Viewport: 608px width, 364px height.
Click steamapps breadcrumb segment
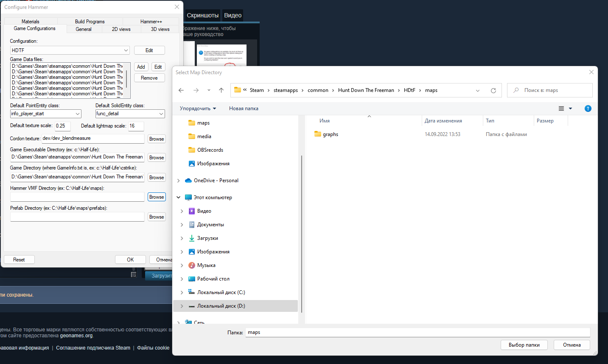click(x=286, y=90)
